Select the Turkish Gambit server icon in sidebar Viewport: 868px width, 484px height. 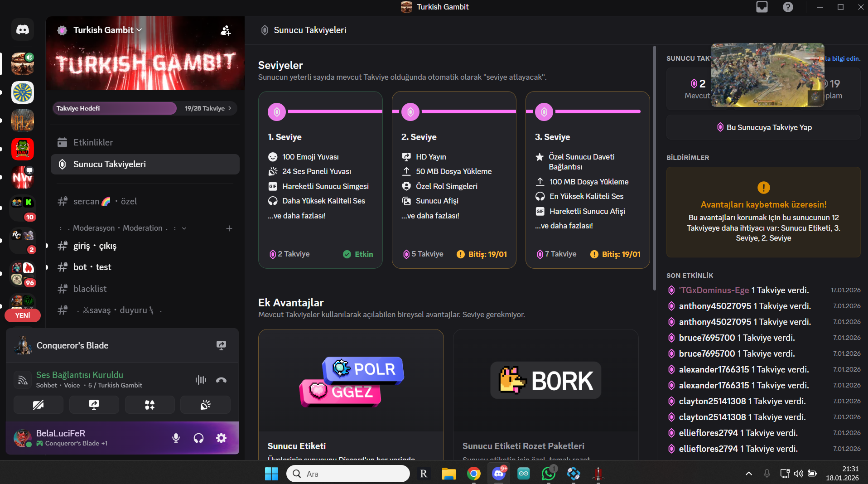(x=23, y=63)
